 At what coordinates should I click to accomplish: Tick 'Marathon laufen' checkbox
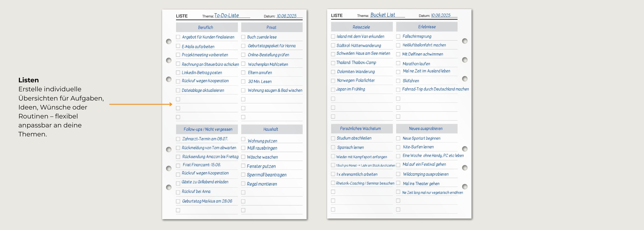pos(398,63)
